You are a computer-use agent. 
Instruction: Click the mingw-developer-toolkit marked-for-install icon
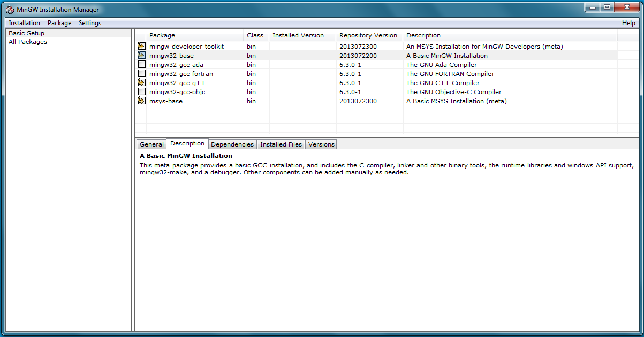tap(141, 47)
